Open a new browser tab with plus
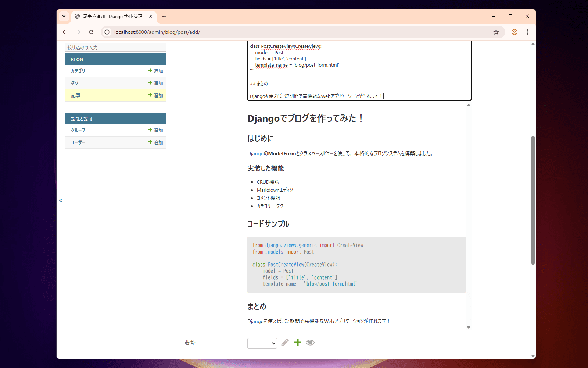Screen dimensions: 588x368 click(164, 16)
